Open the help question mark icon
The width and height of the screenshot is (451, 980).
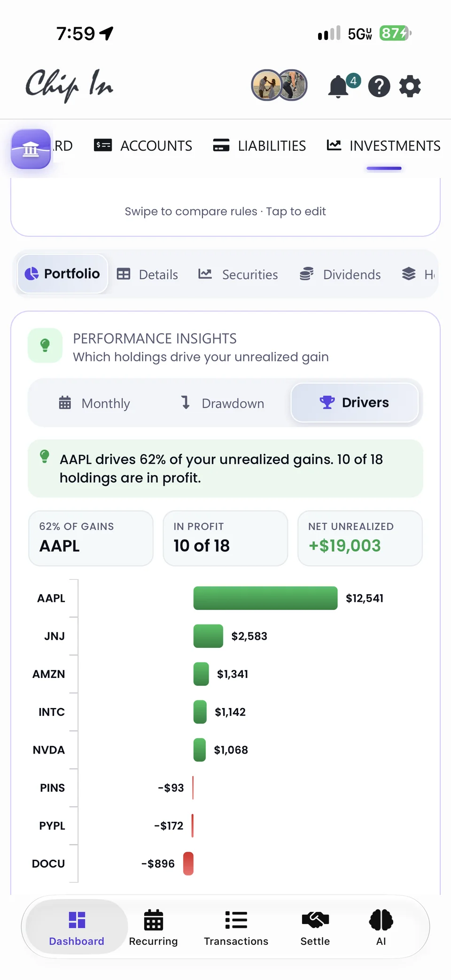pyautogui.click(x=379, y=86)
